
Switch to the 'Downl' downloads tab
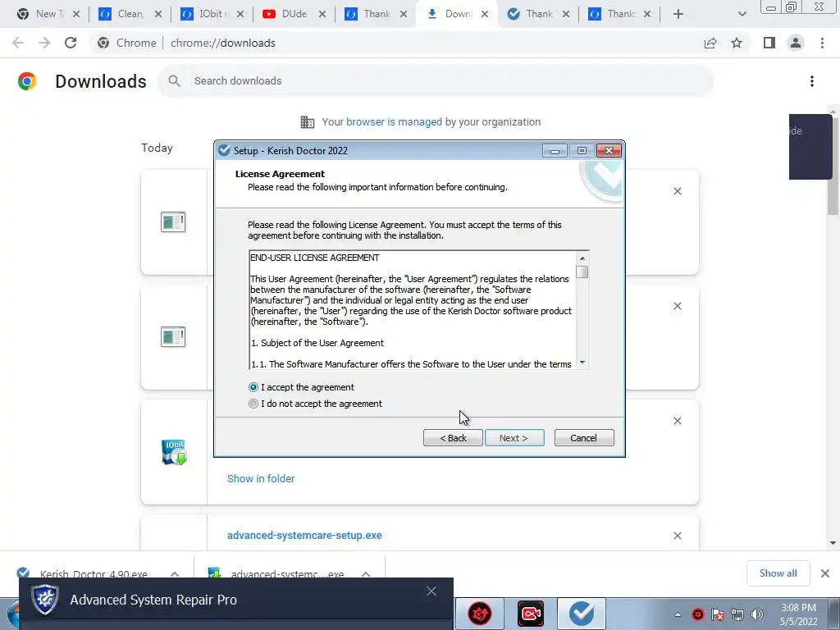pos(455,14)
